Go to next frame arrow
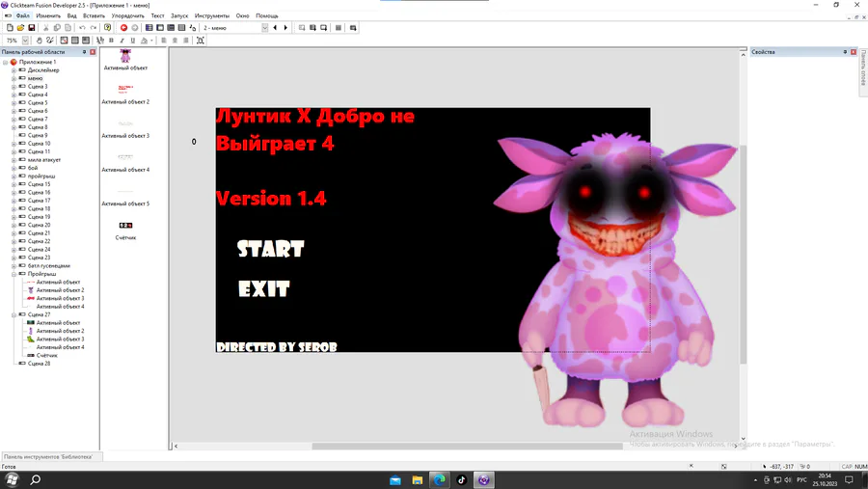868x489 pixels. click(x=285, y=28)
